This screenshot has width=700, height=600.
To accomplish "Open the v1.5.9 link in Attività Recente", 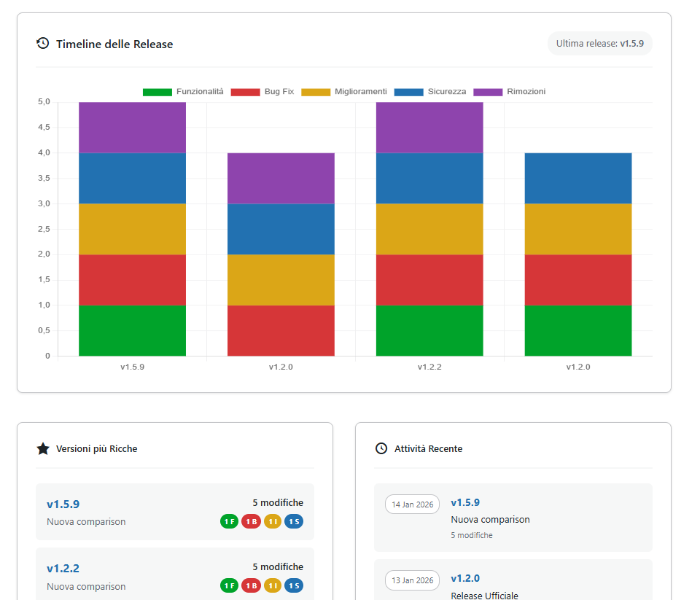I will (x=464, y=502).
